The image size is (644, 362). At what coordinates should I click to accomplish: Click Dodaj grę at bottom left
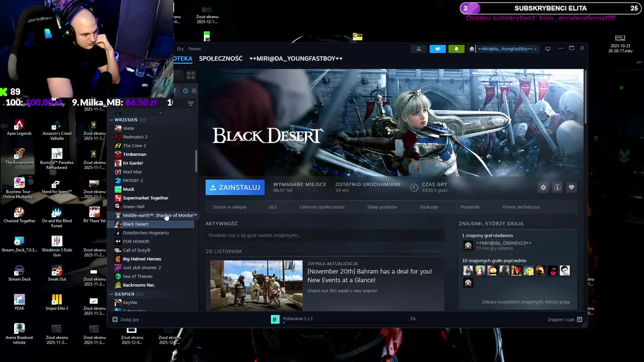tap(125, 319)
